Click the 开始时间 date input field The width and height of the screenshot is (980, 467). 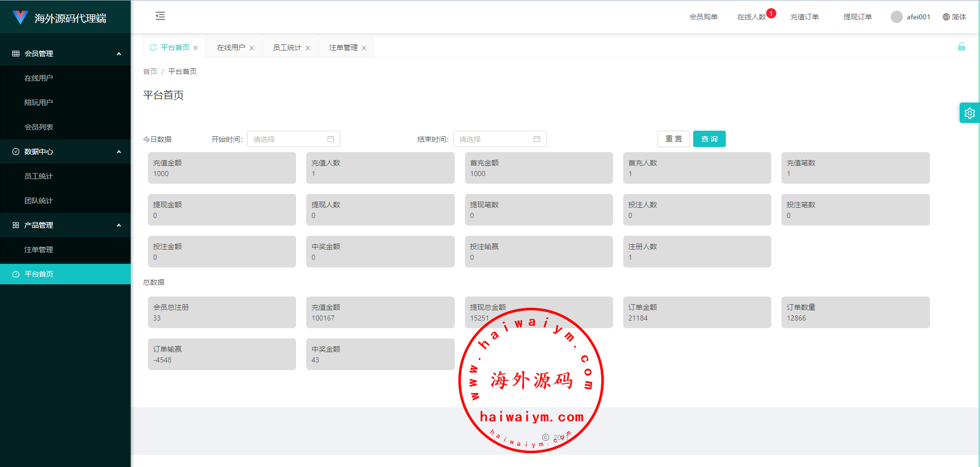pos(288,139)
